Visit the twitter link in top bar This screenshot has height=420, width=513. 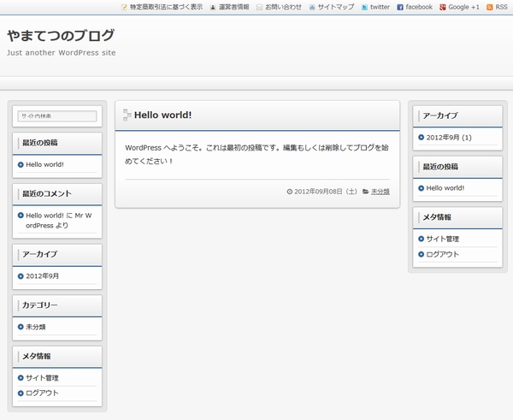380,7
